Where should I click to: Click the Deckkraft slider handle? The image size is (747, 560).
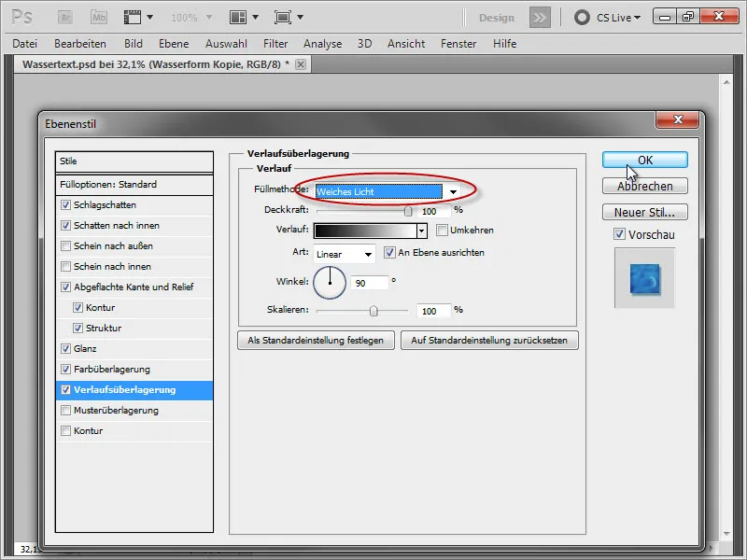coord(408,211)
